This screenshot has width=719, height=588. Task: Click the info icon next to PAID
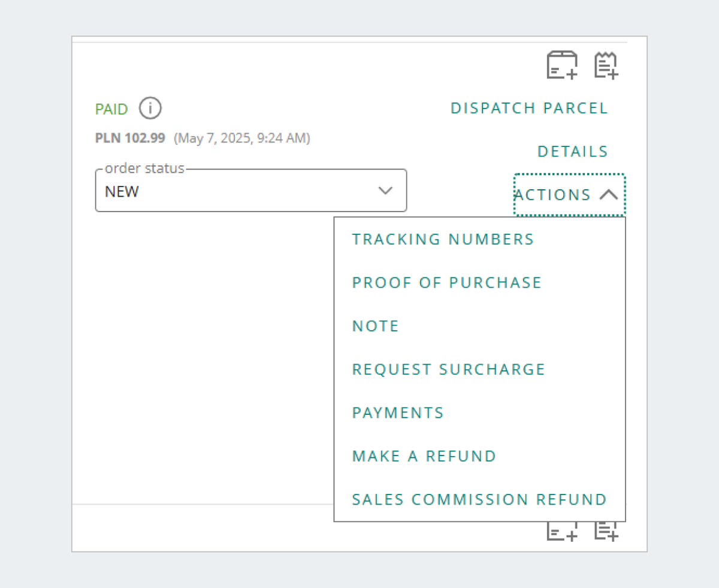[x=150, y=108]
